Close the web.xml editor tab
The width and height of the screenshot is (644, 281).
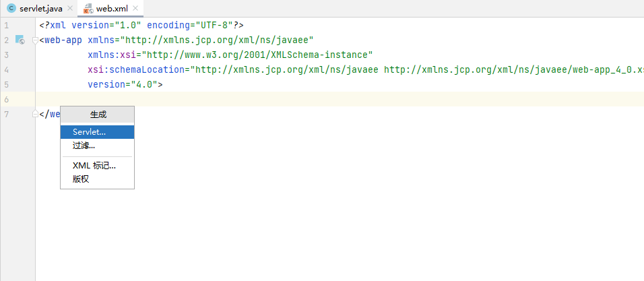coord(137,9)
